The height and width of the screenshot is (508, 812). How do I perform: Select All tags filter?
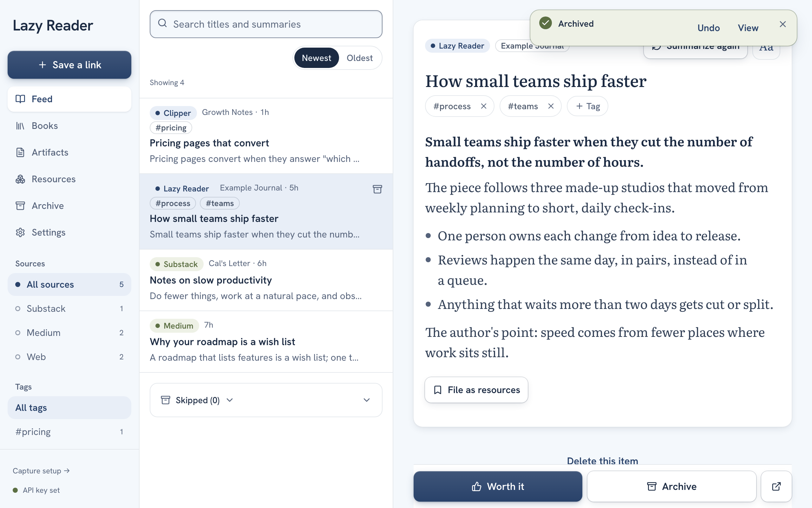coord(69,408)
